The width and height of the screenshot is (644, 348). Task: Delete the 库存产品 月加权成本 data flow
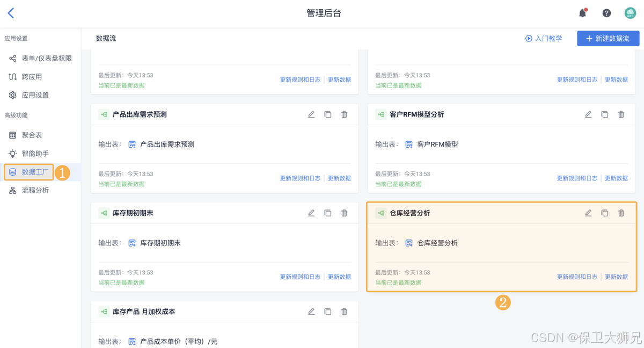tap(345, 311)
